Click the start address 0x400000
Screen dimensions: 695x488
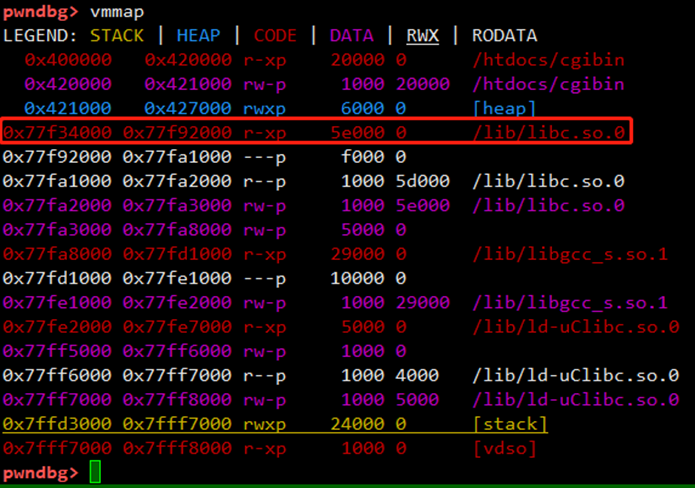(x=68, y=60)
